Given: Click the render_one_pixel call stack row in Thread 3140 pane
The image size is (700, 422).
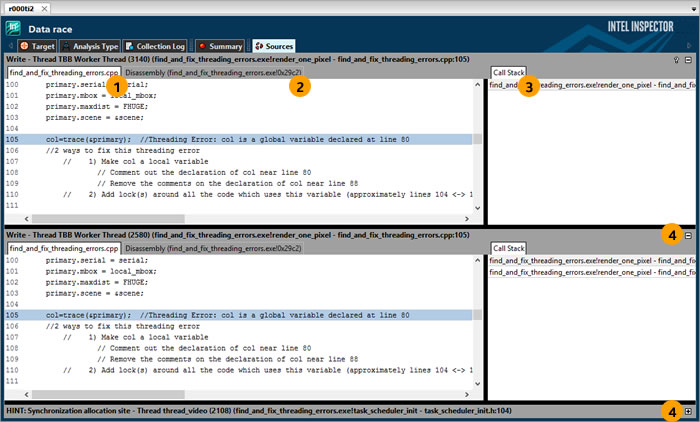Looking at the screenshot, I should click(x=592, y=85).
